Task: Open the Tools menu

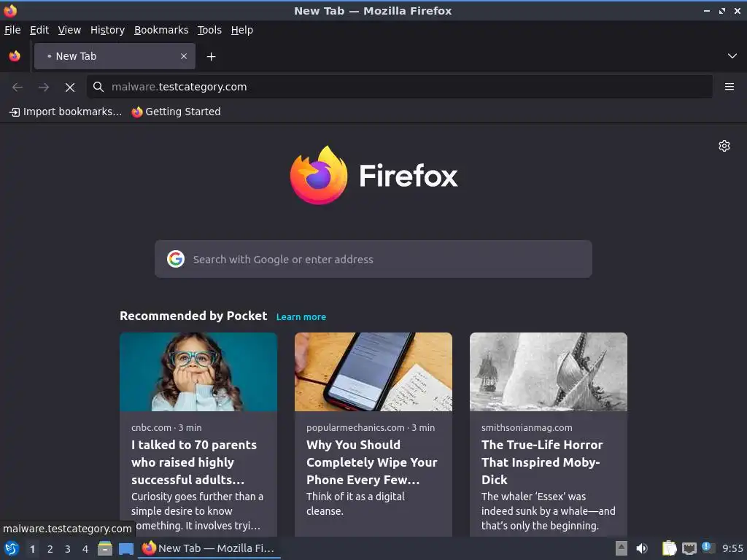Action: (x=209, y=30)
